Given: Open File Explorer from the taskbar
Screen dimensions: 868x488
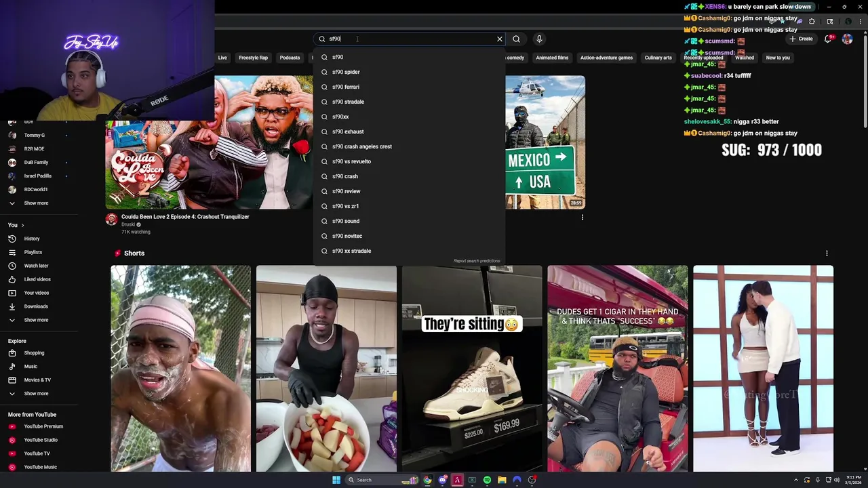Looking at the screenshot, I should click(x=502, y=480).
